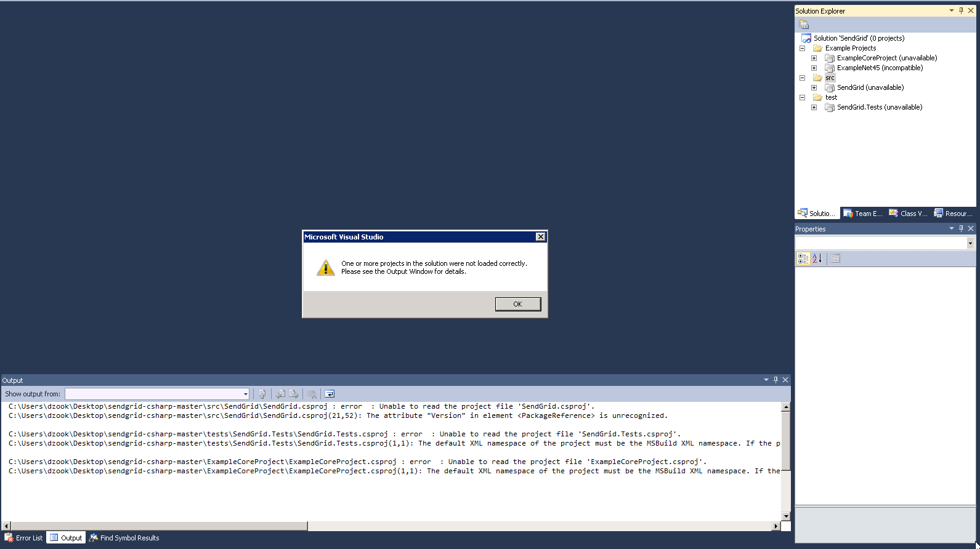Viewport: 980px width, 549px height.
Task: Open the Solution Explorer window position menu
Action: coord(952,10)
